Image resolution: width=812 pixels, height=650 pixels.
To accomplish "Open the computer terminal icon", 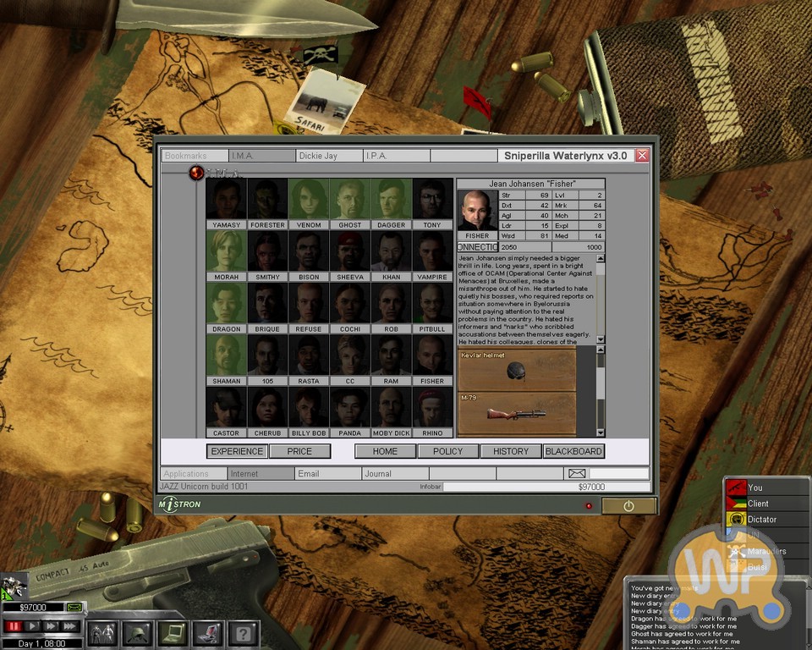I will (207, 633).
